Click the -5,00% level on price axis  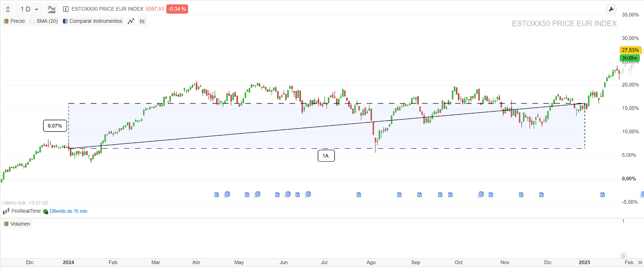[630, 202]
